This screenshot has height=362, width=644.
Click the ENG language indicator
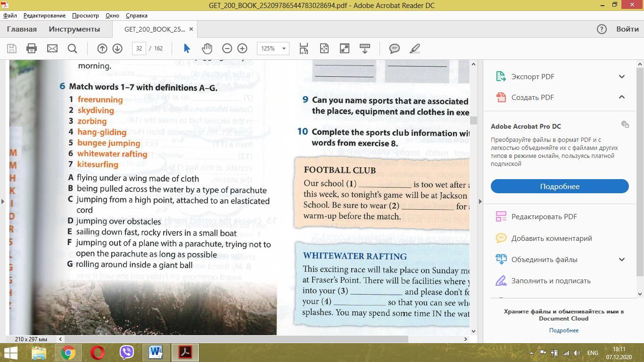[x=593, y=353]
